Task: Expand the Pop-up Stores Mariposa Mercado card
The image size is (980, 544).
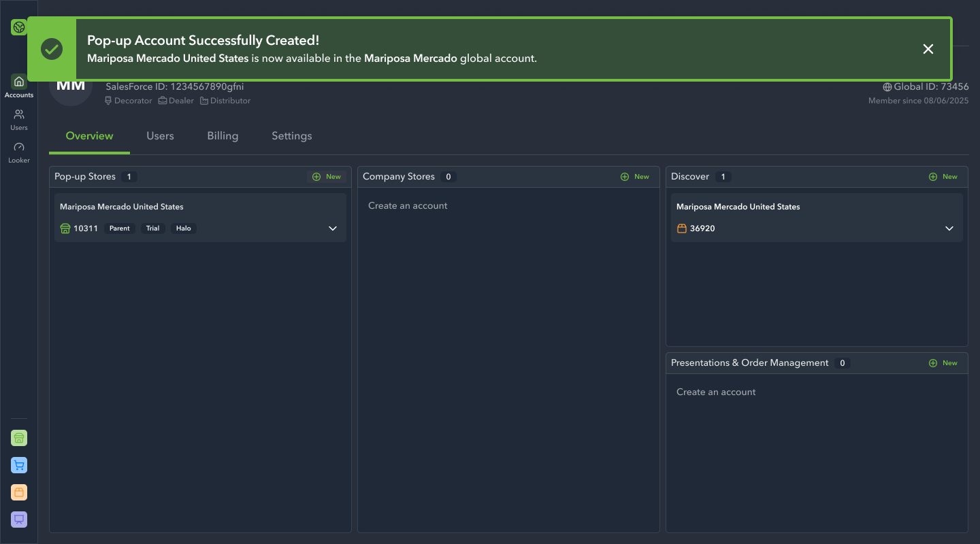Action: coord(333,228)
